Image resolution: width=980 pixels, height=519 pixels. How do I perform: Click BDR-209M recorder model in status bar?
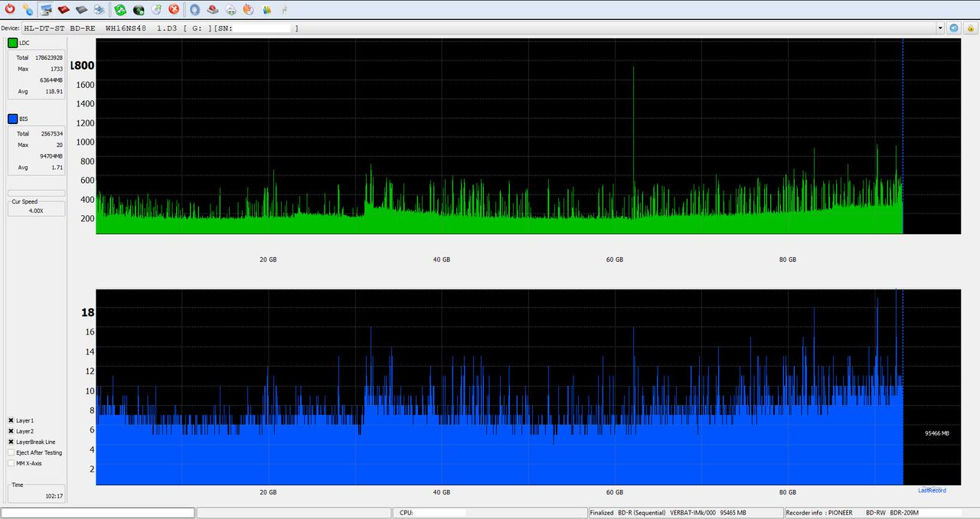click(904, 512)
